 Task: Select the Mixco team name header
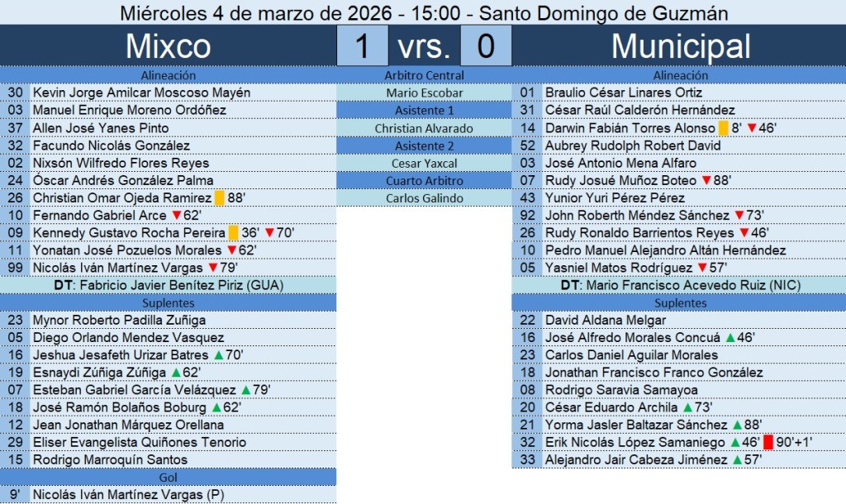(x=168, y=46)
